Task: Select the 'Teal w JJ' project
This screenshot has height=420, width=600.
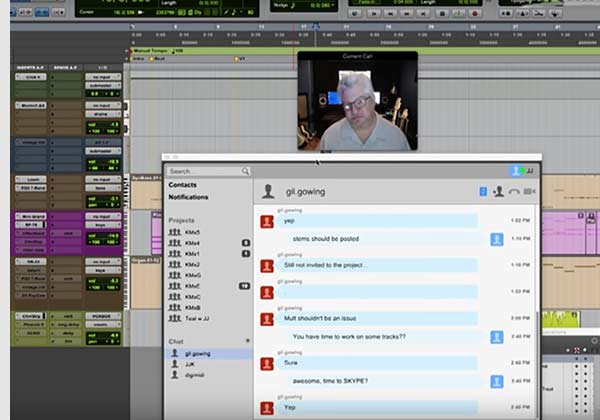Action: coord(197,318)
